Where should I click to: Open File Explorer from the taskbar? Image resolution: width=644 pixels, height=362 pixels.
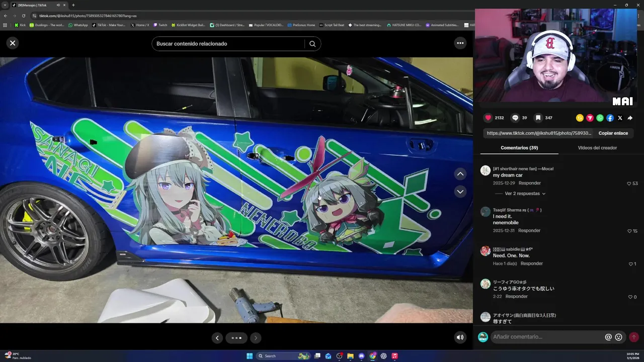pyautogui.click(x=350, y=356)
